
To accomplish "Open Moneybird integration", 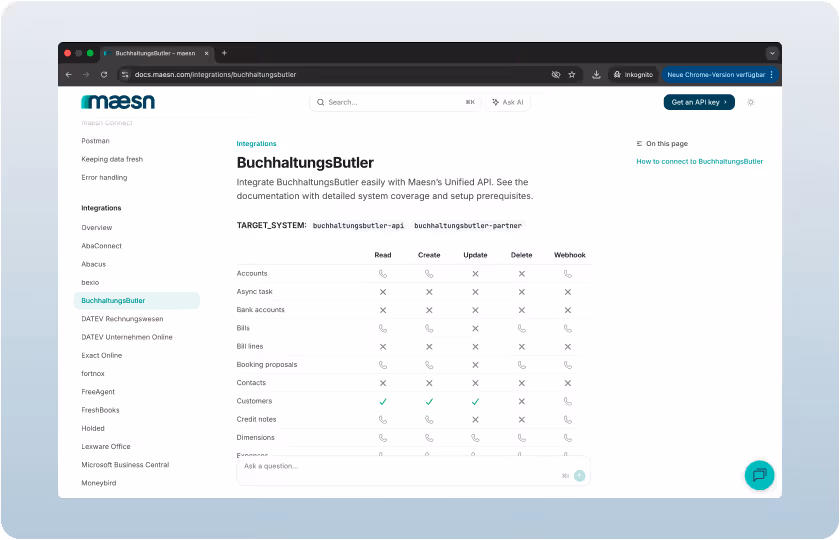I will click(x=99, y=483).
